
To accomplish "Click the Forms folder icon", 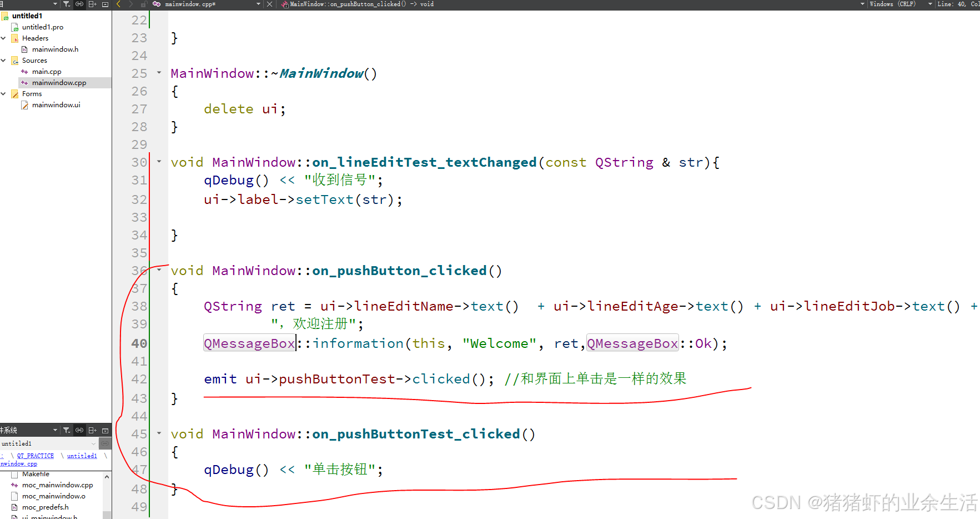I will 15,94.
